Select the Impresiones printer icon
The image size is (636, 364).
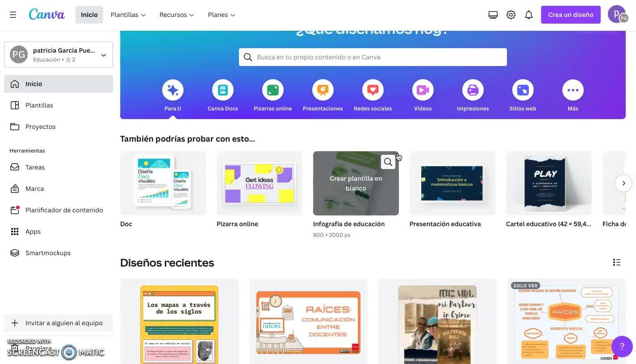[473, 90]
